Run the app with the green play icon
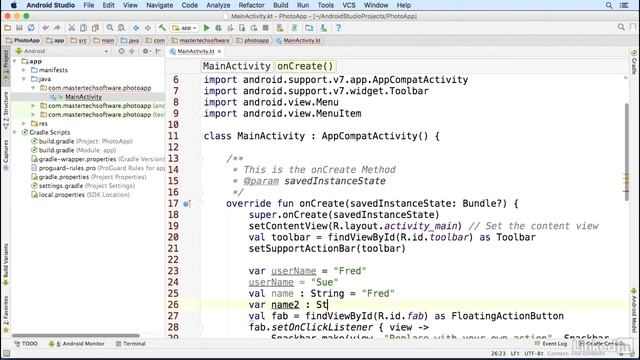640x360 pixels. pos(207,28)
